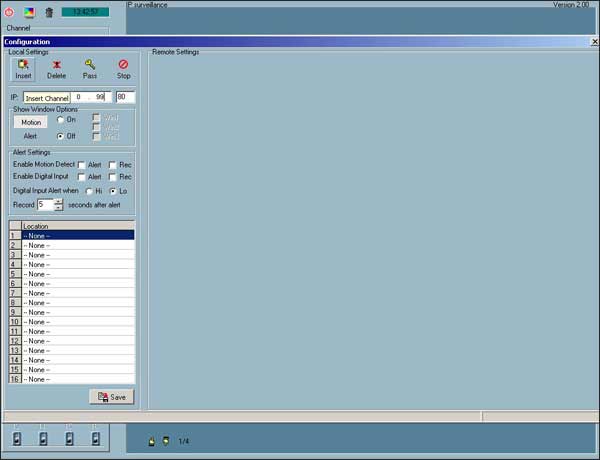600x460 pixels.
Task: Select location row 16 None
Action: (78, 379)
